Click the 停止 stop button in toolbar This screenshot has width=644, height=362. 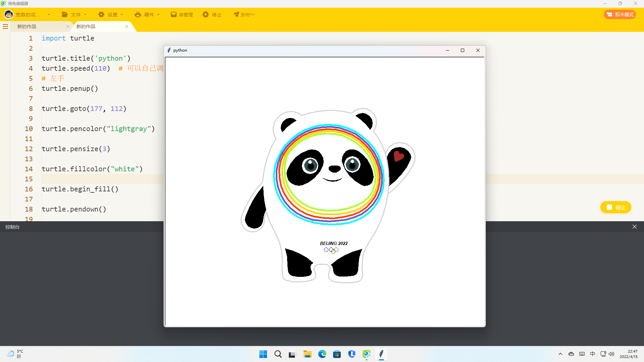pyautogui.click(x=212, y=15)
